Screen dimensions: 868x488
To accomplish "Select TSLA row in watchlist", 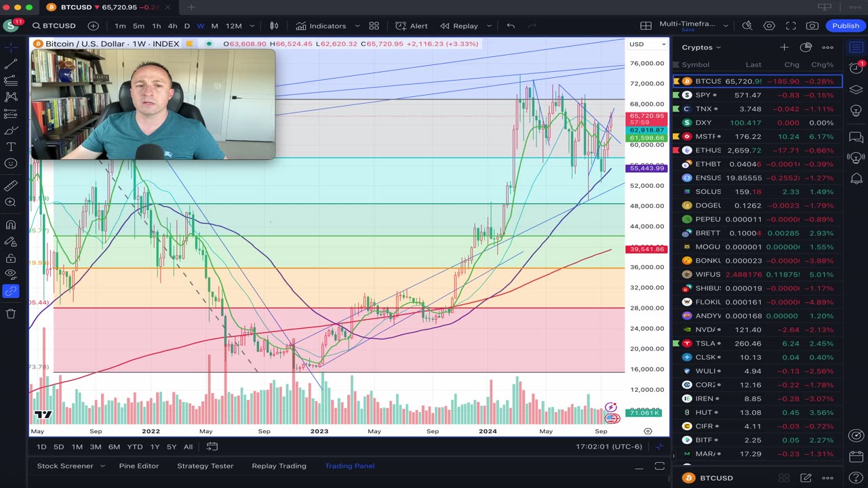I will point(757,344).
